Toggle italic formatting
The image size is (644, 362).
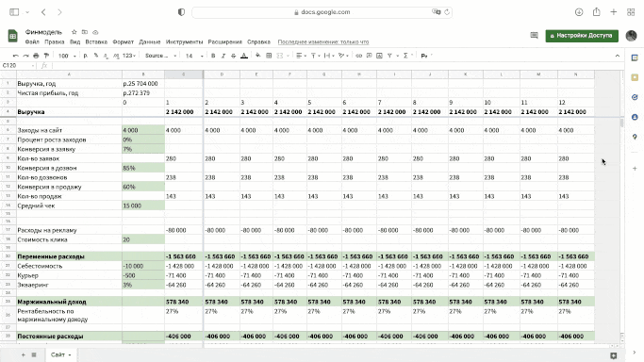[223, 56]
